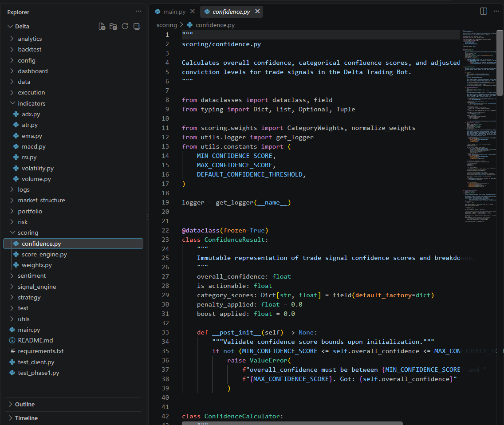
Task: Collapse the indicators folder
Action: (x=31, y=103)
